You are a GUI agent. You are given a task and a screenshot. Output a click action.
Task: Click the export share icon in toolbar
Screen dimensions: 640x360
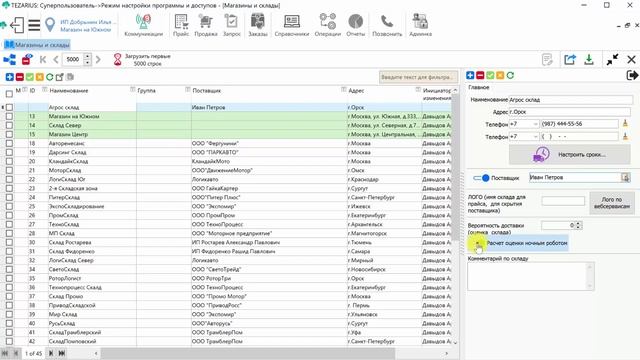[x=570, y=60]
